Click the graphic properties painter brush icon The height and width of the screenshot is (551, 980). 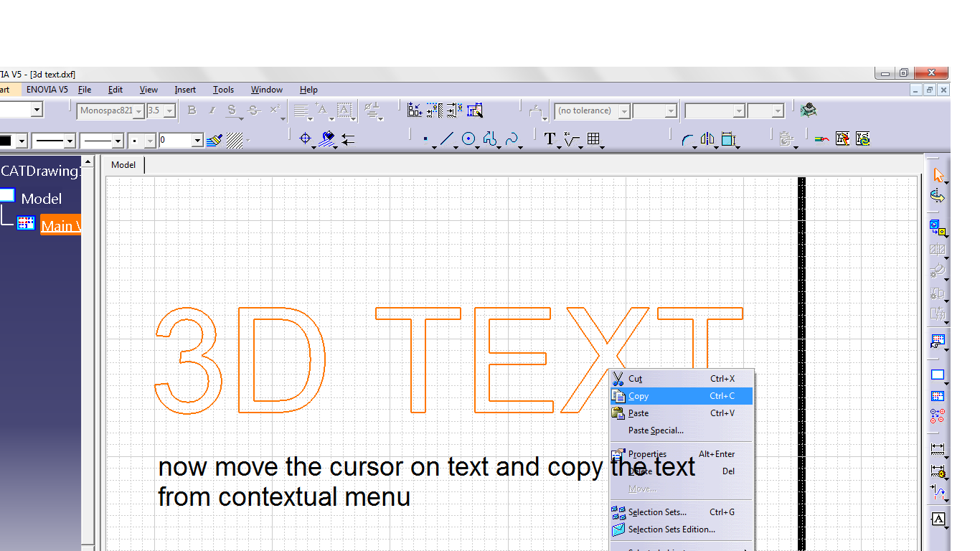tap(213, 140)
